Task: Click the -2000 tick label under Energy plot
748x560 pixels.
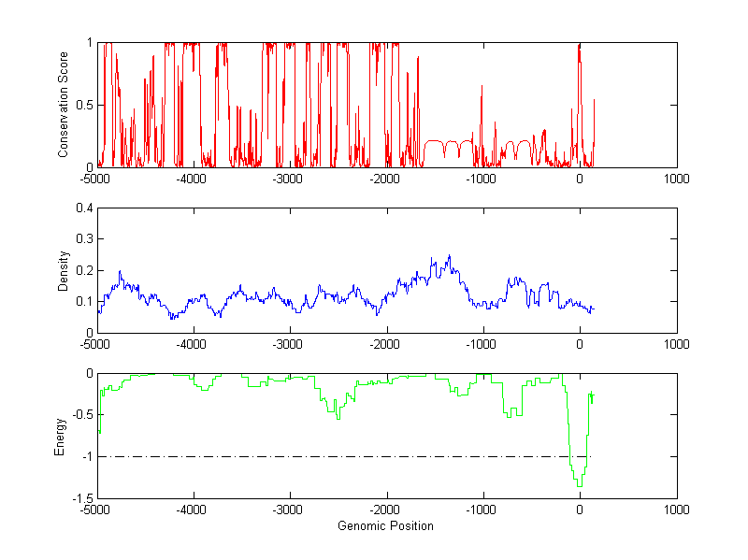Action: (x=385, y=510)
